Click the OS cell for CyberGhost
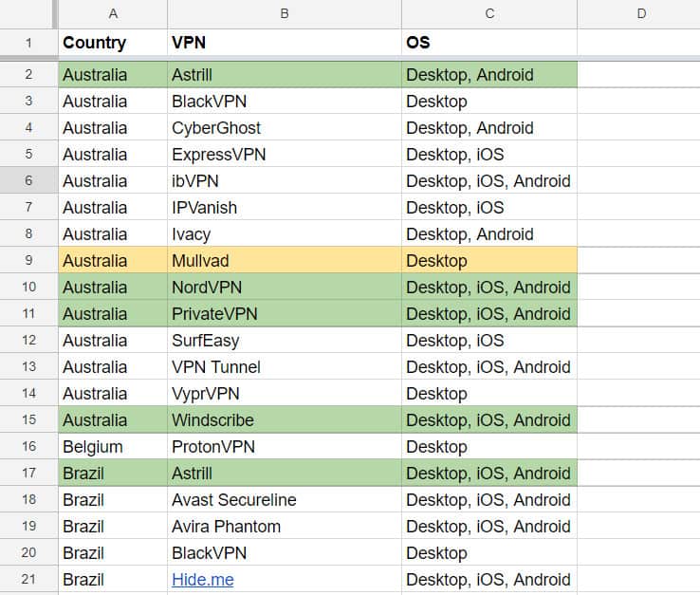Viewport: 700px width, 595px height. [489, 128]
